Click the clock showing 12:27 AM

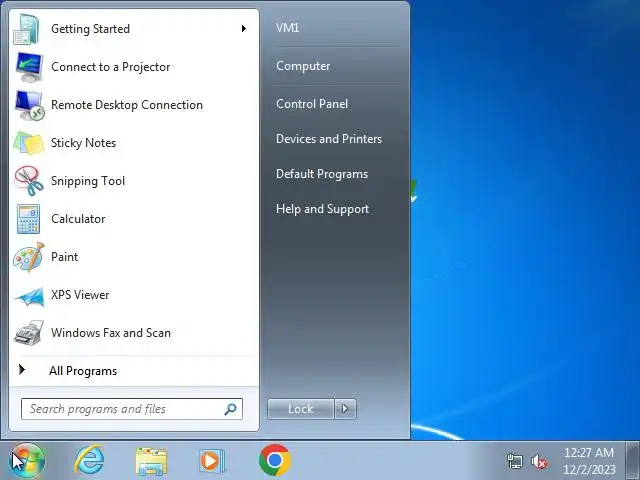point(589,453)
